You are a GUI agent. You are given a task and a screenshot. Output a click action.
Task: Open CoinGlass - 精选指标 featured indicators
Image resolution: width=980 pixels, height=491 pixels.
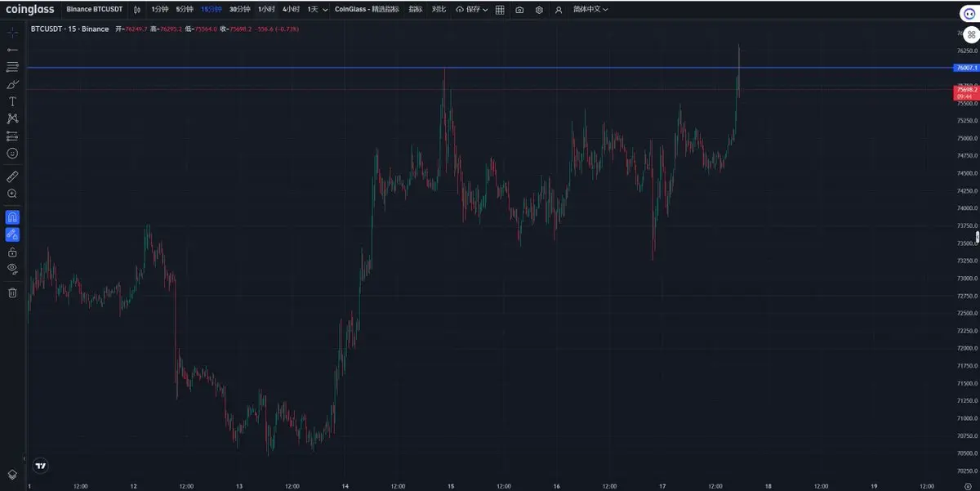pyautogui.click(x=367, y=10)
